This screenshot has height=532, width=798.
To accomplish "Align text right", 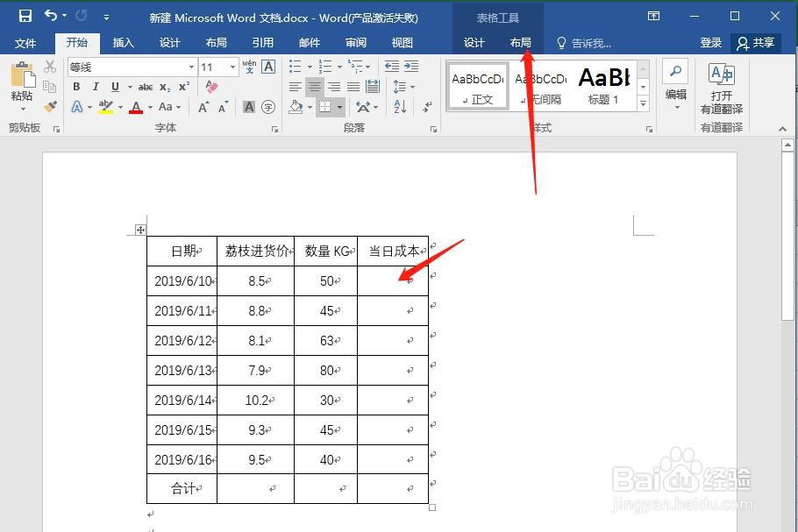I will 334,87.
